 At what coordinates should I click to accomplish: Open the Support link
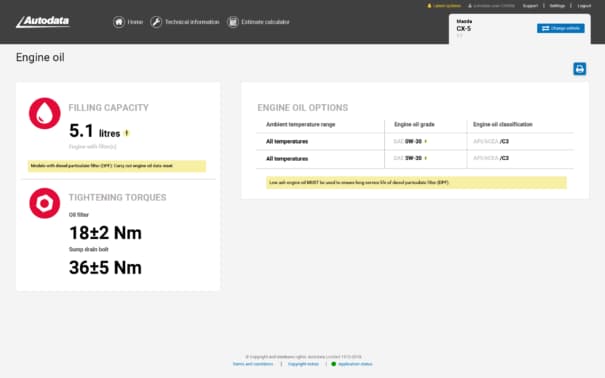[530, 6]
